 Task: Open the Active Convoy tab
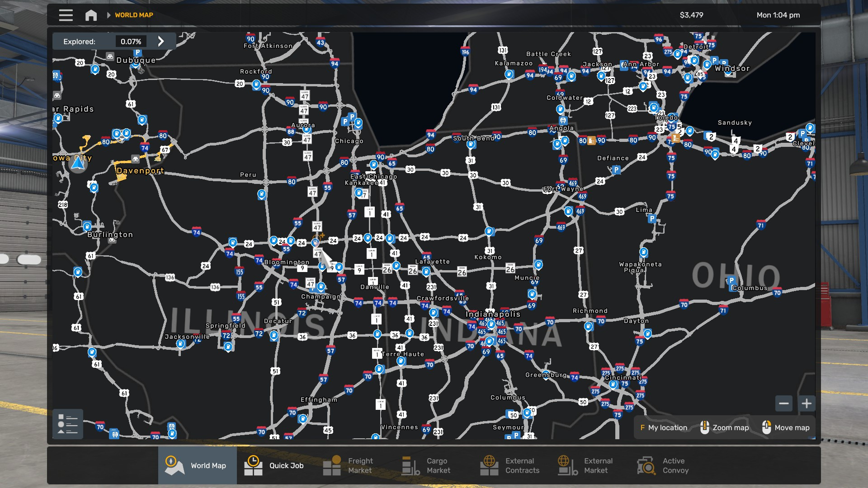point(663,465)
